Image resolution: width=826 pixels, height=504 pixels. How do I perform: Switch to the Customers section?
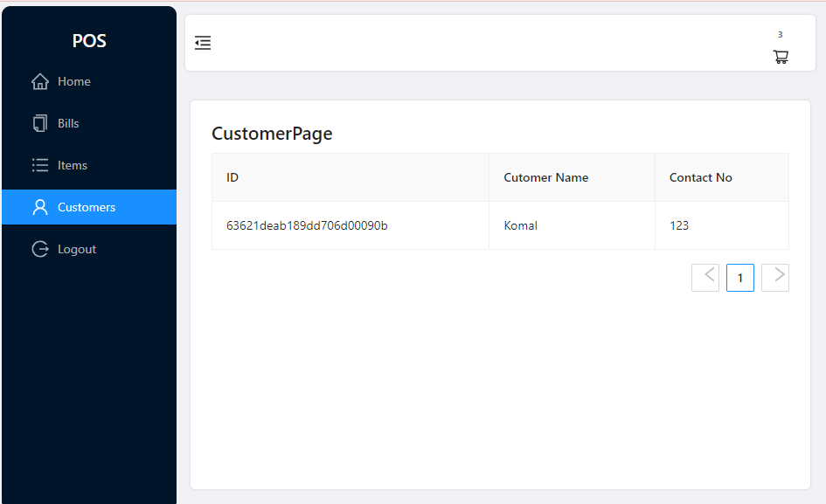(87, 207)
